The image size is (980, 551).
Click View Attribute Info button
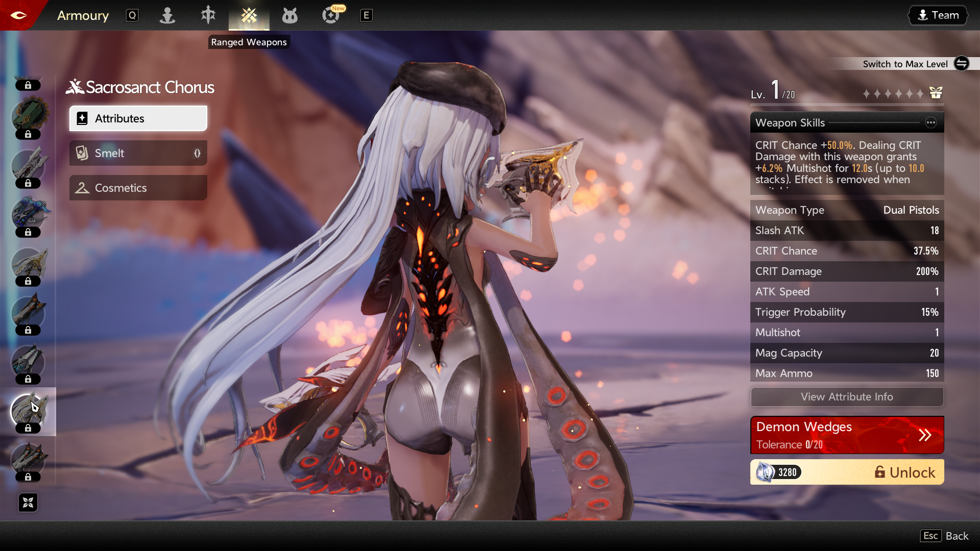point(847,397)
